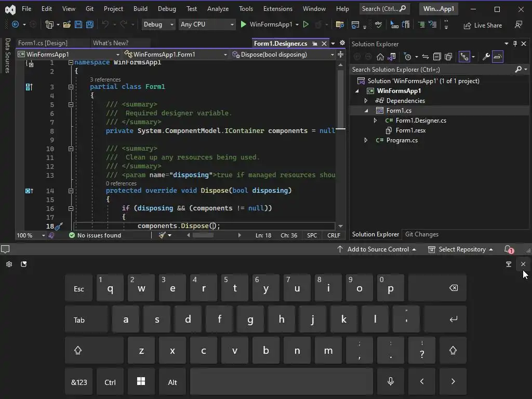Open the Solution Explorer window options dropdown arrow
Viewport: 532px width, 399px height.
pyautogui.click(x=507, y=44)
